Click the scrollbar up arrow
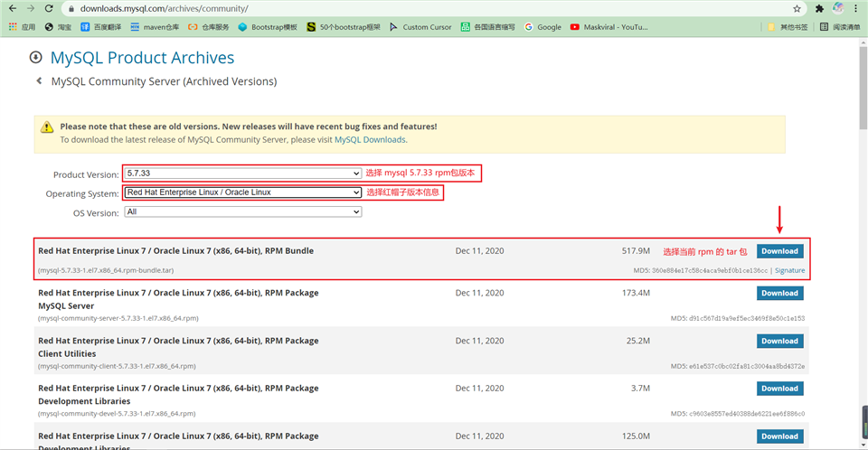 click(x=863, y=42)
